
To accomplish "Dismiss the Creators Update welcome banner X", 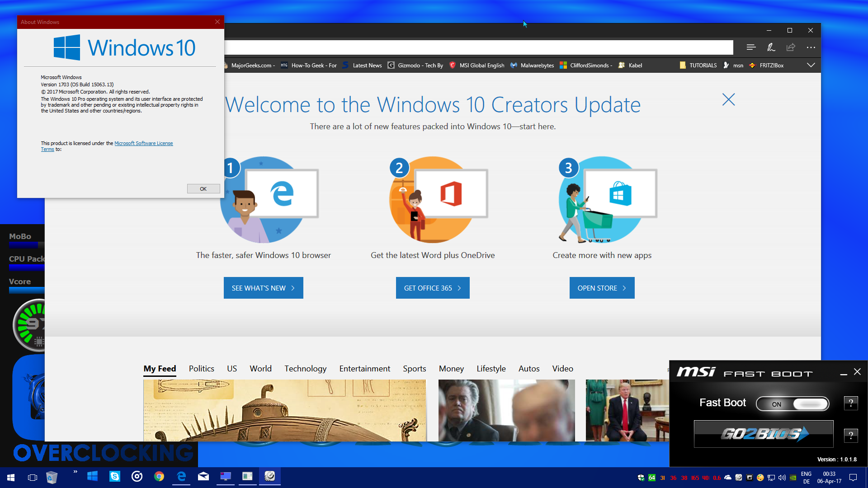I will [x=729, y=99].
